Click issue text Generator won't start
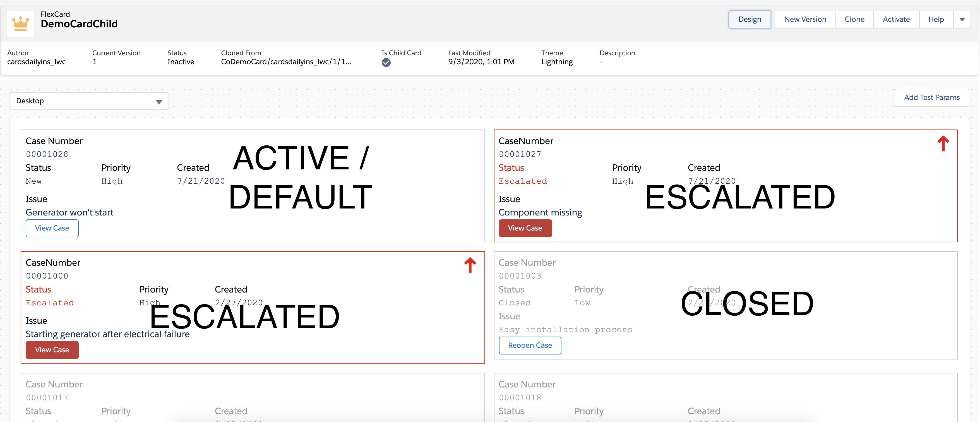The image size is (980, 422). click(x=69, y=213)
